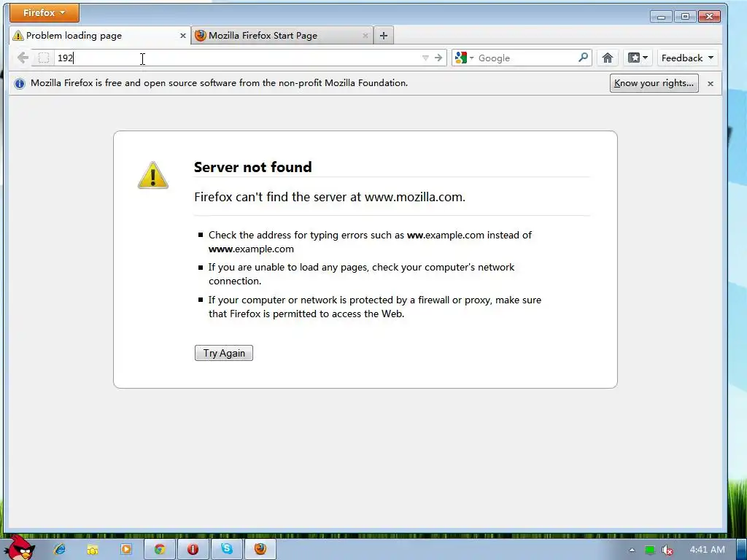Viewport: 747px width, 560px height.
Task: Open the Angry Birds Start button
Action: (20, 548)
